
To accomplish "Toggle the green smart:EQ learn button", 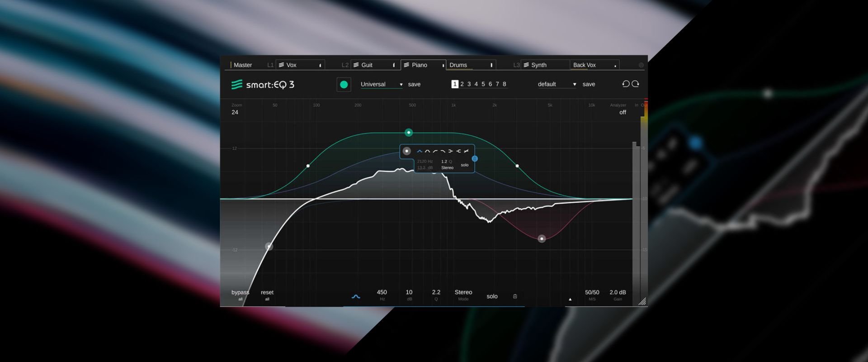I will 344,84.
